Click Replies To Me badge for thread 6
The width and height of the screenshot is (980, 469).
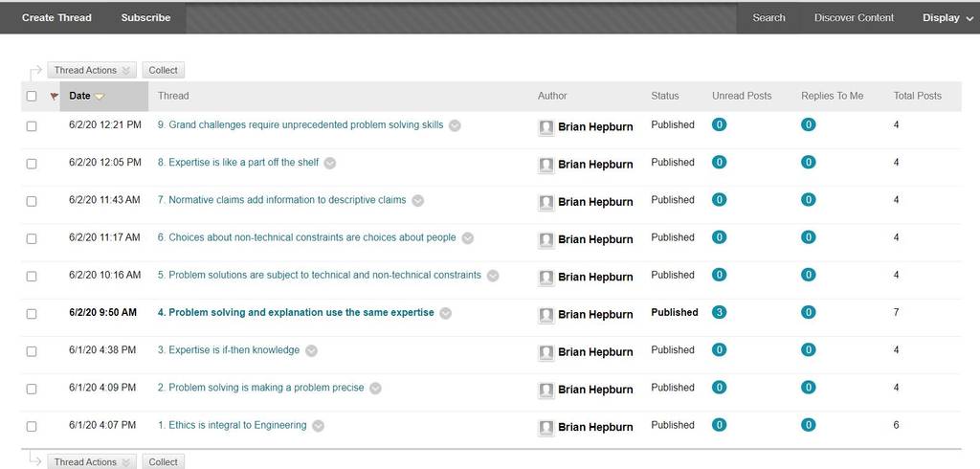click(x=808, y=237)
